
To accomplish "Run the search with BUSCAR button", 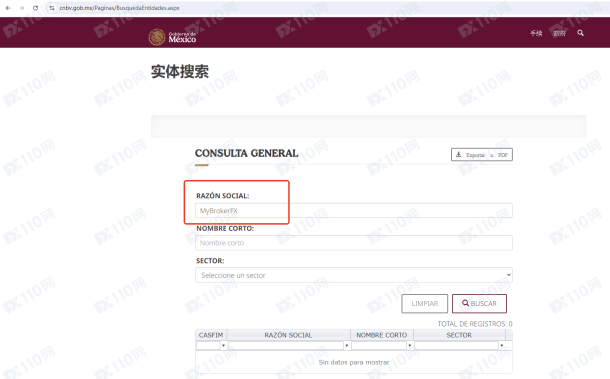I will 479,304.
